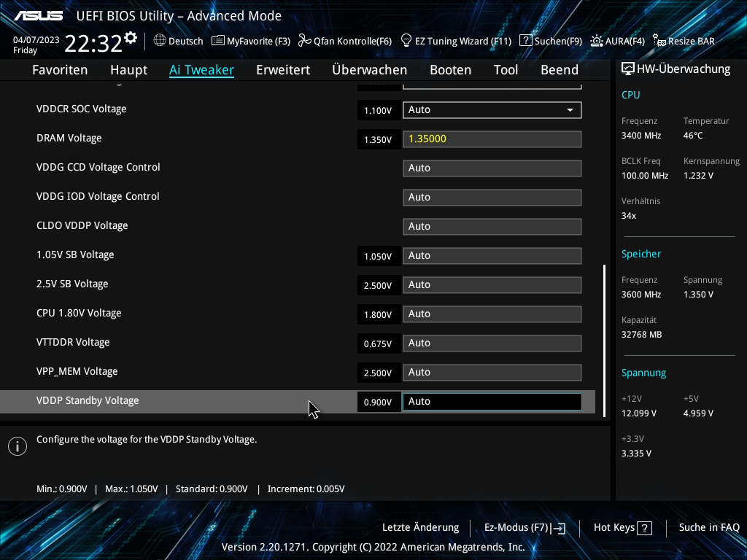Select VDDG CCD Voltage Control field
The width and height of the screenshot is (747, 560).
point(492,168)
